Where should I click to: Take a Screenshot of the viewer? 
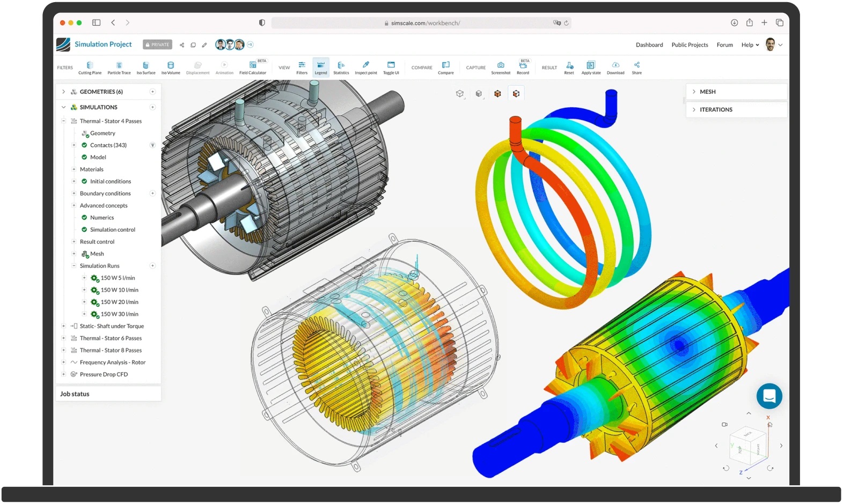tap(500, 68)
